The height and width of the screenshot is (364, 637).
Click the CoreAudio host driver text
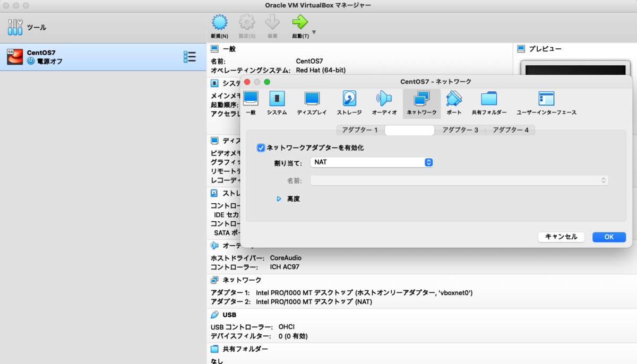click(x=286, y=258)
